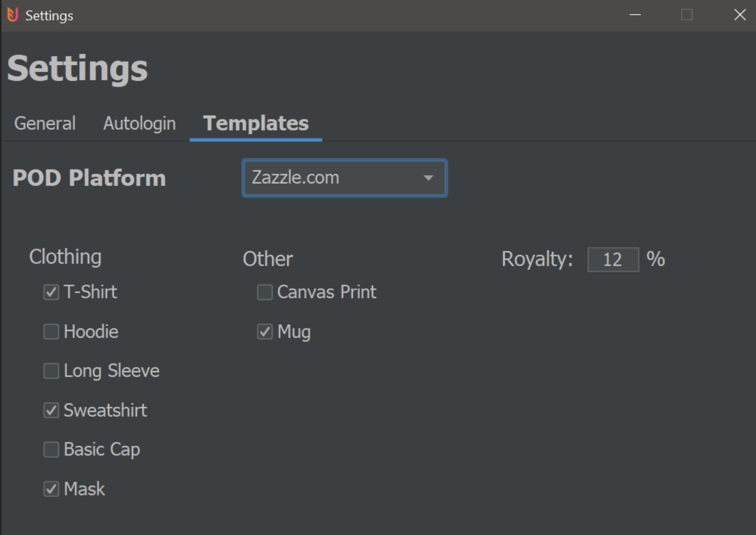Screen dimensions: 756x535
Task: Switch to the General tab
Action: 45,123
